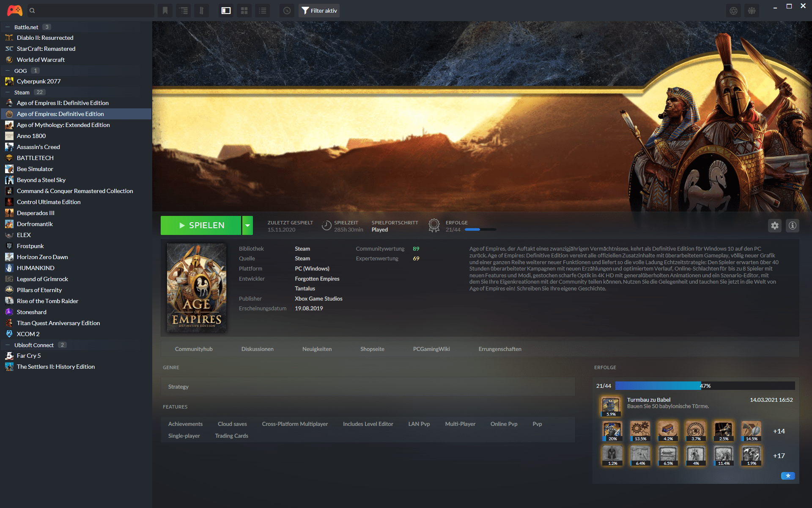The height and width of the screenshot is (508, 812).
Task: Click the Playnite notifications icon top right
Action: (x=752, y=11)
